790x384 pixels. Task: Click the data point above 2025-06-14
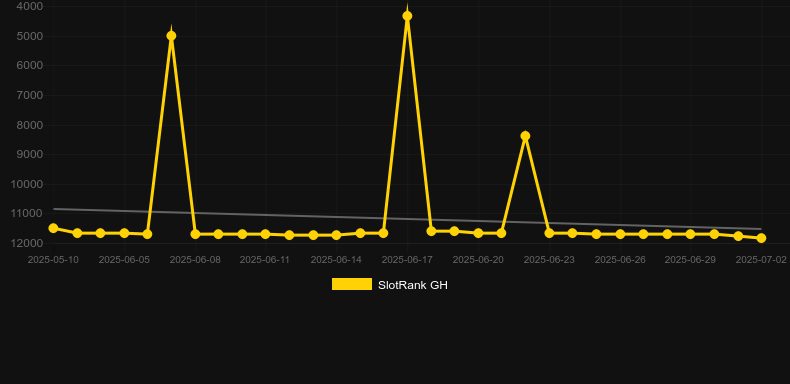(336, 235)
